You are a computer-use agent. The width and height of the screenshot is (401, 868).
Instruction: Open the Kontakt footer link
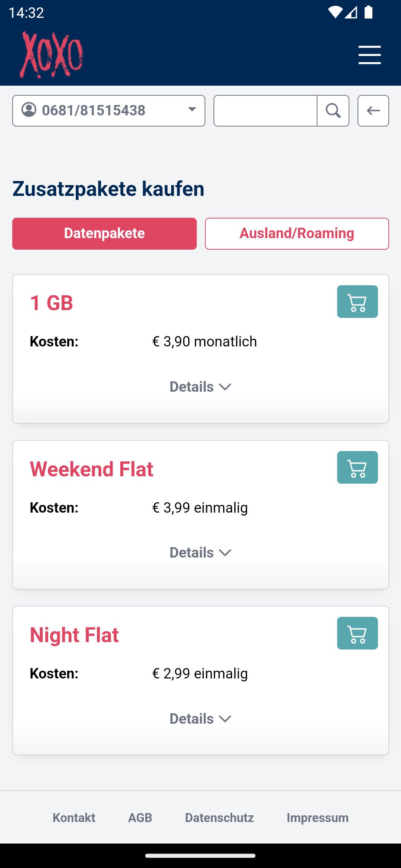(74, 818)
